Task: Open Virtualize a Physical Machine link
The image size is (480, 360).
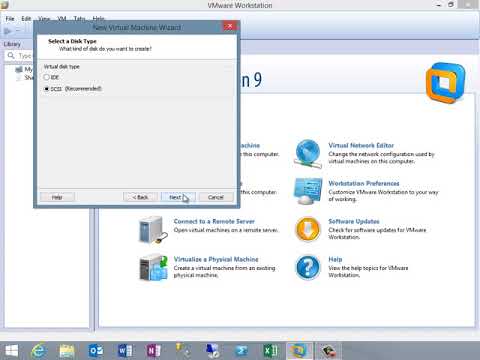Action: tap(216, 259)
